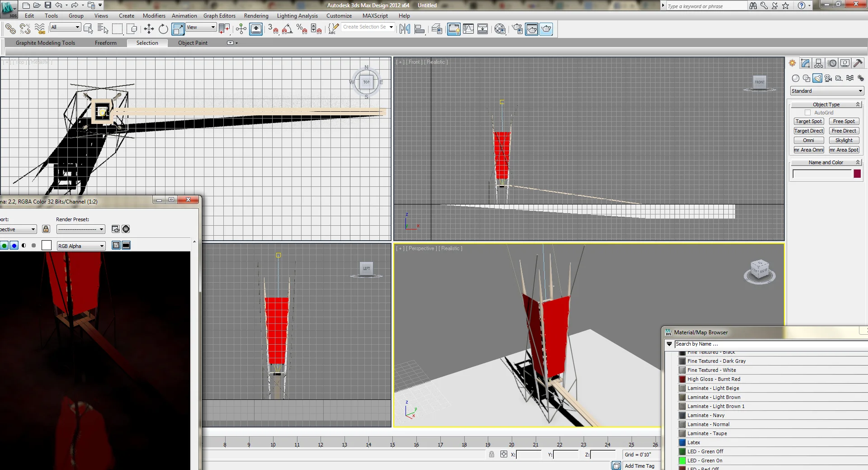868x470 pixels.
Task: Toggle the Window/Crossing selection icon
Action: pos(132,29)
